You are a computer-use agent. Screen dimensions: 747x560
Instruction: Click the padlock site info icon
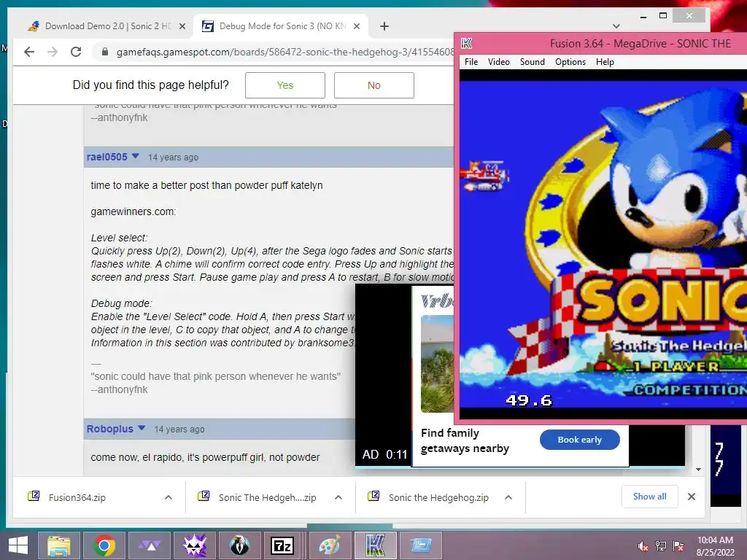pos(105,52)
